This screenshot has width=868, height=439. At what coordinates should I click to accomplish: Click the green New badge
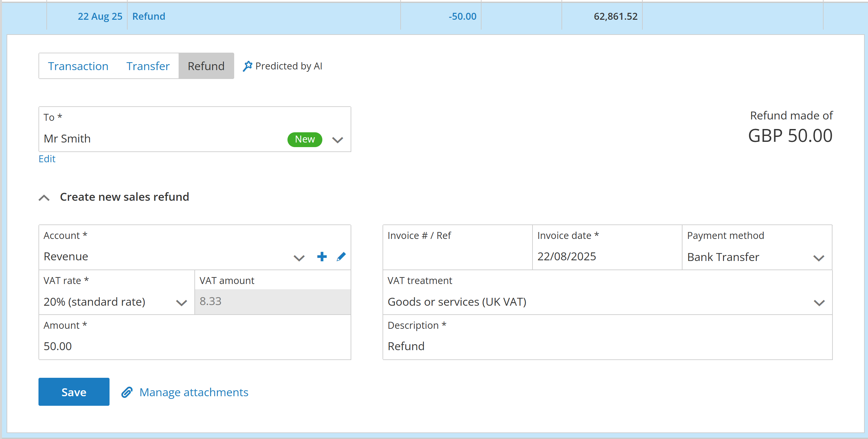click(x=305, y=139)
